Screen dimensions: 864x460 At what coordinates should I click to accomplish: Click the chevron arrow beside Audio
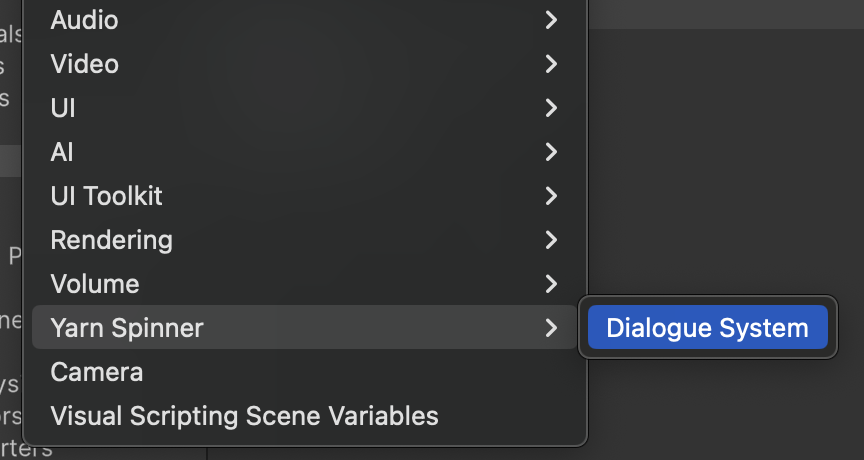click(551, 20)
